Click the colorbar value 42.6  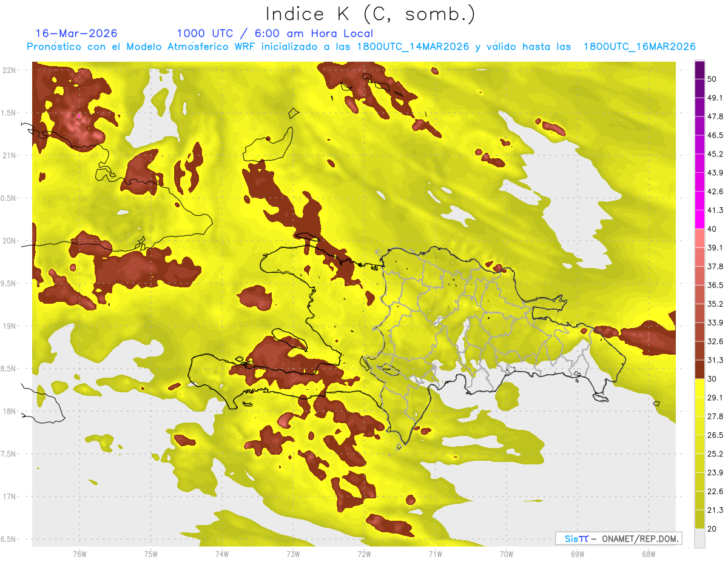(x=715, y=192)
